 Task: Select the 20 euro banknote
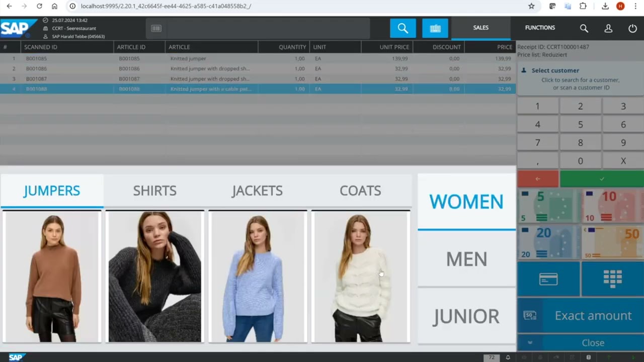pos(548,242)
